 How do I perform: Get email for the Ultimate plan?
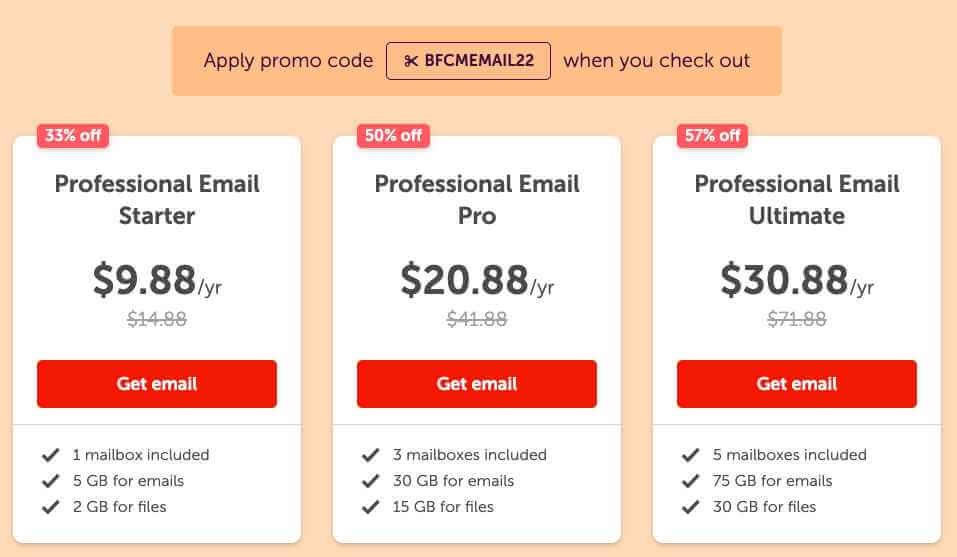pyautogui.click(x=796, y=384)
